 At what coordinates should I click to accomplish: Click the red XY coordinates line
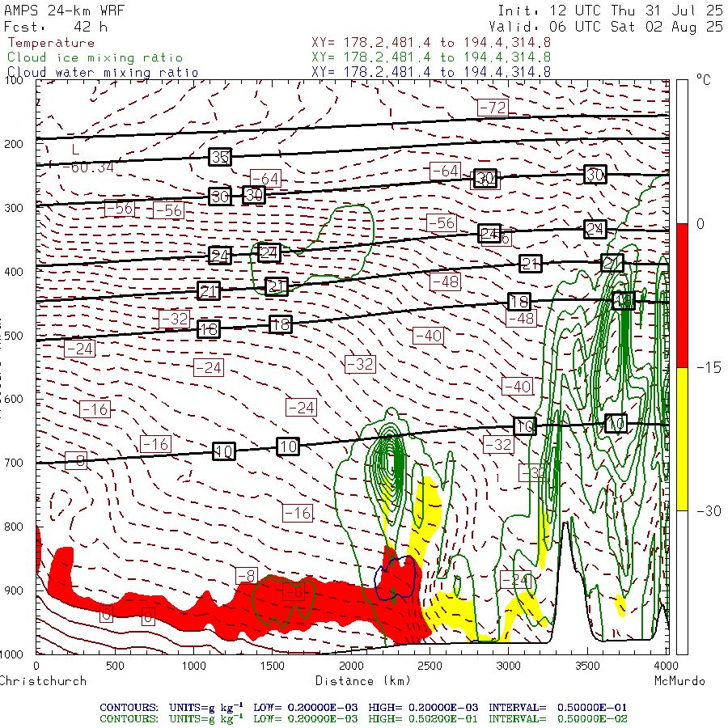tap(431, 43)
